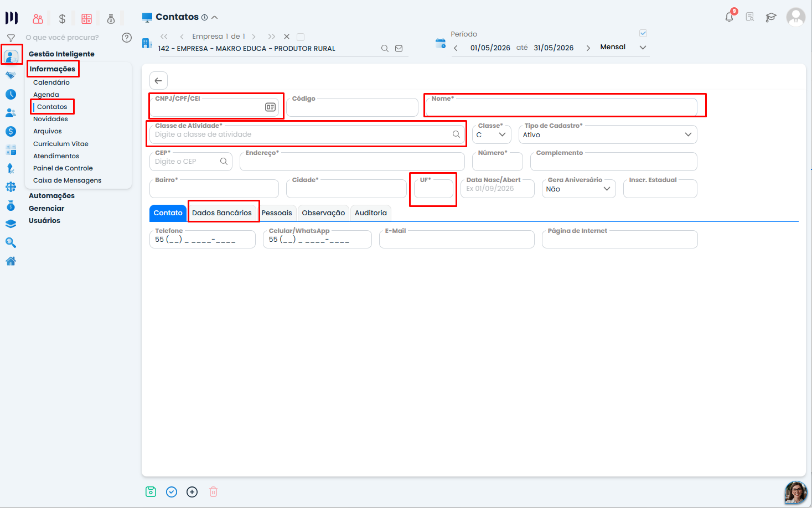Click the handshake sidebar icon

[x=11, y=75]
